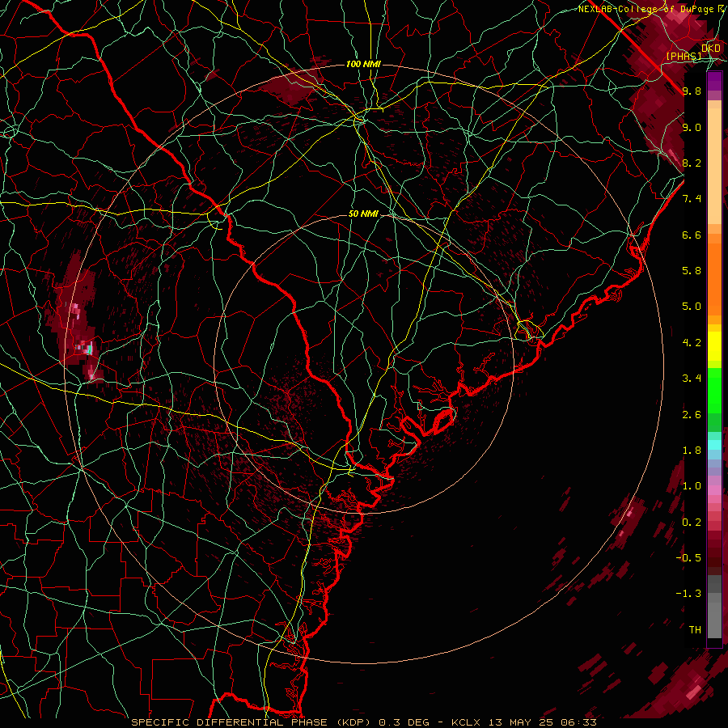
Task: Click the bright echo in bottom-right corner
Action: (695, 692)
